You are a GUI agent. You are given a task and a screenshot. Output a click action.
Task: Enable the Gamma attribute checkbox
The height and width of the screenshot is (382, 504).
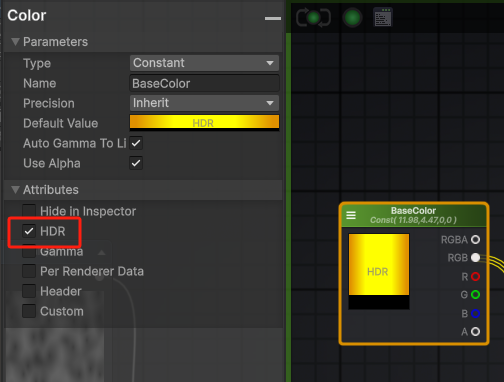29,251
